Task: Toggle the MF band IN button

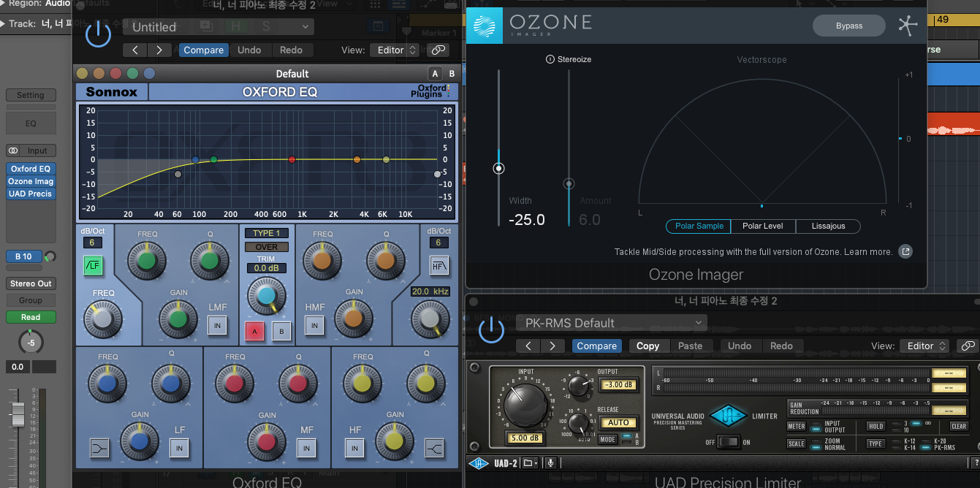Action: click(x=307, y=448)
